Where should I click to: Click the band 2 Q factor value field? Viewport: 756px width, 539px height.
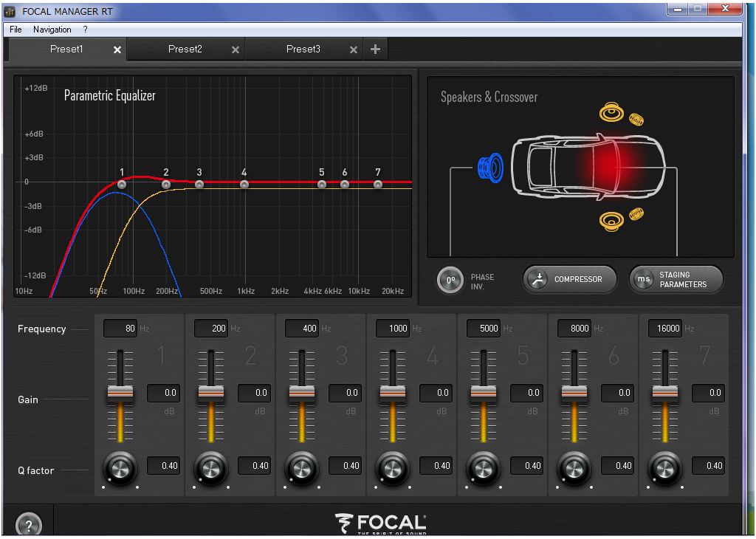click(x=254, y=466)
